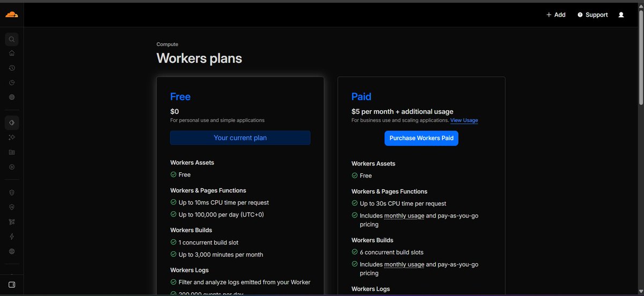Click the $0 price text
The image size is (644, 296).
coord(174,112)
